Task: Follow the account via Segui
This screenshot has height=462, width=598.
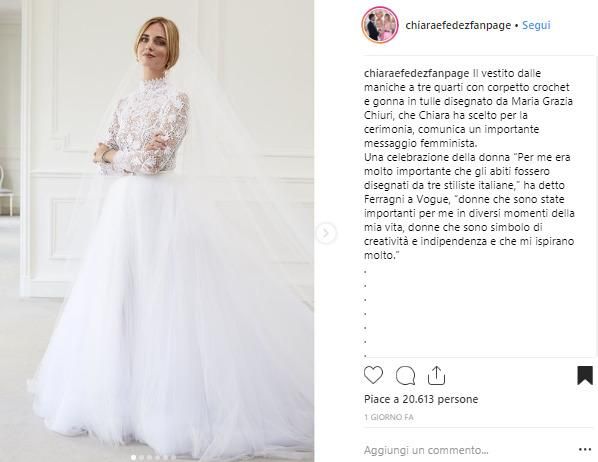Action: [536, 25]
